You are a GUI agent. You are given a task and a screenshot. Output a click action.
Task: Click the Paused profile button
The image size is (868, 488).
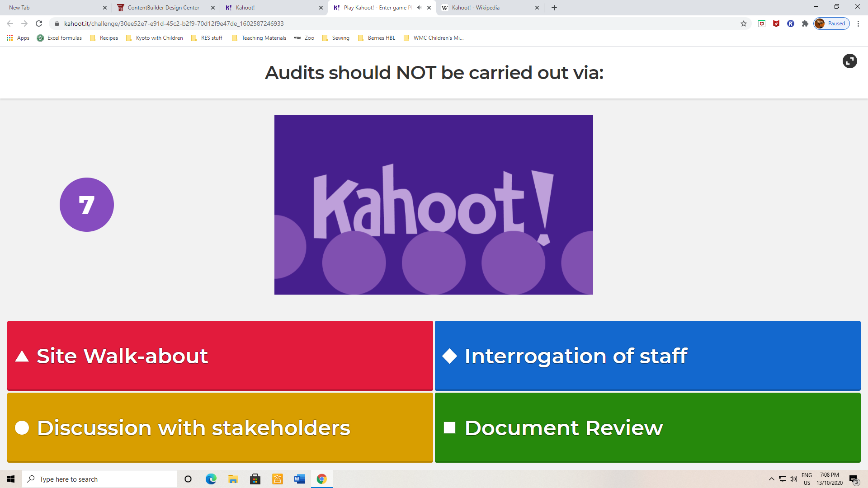pos(831,23)
